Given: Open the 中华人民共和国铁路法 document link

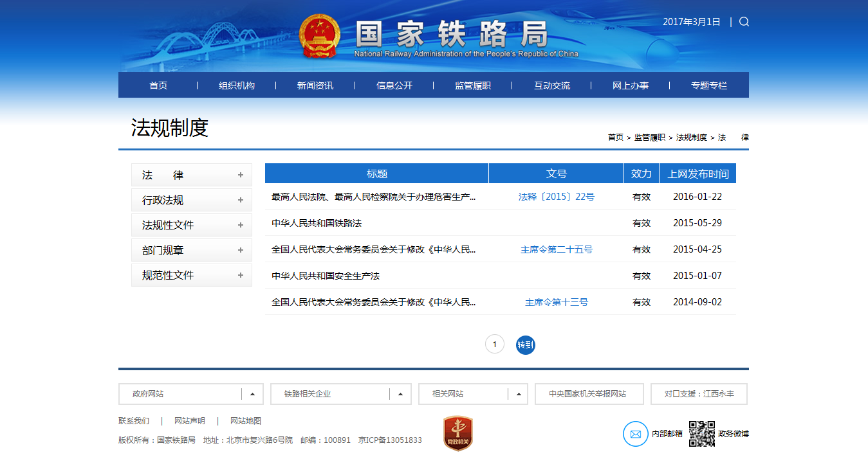Looking at the screenshot, I should (317, 223).
